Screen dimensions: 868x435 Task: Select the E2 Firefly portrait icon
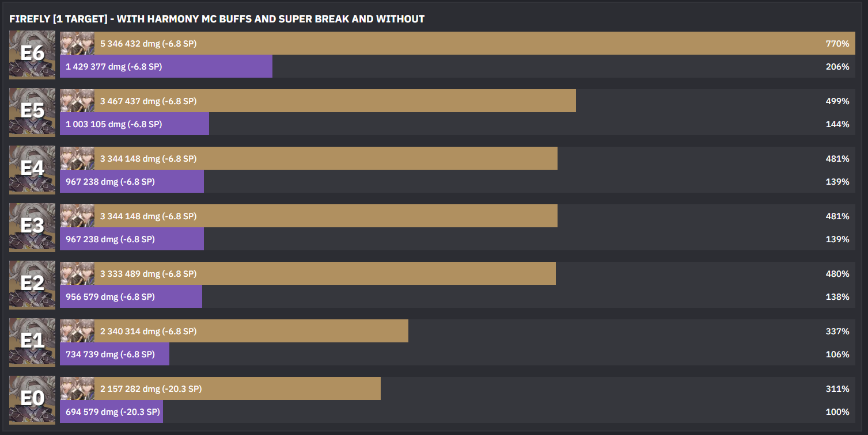point(32,285)
